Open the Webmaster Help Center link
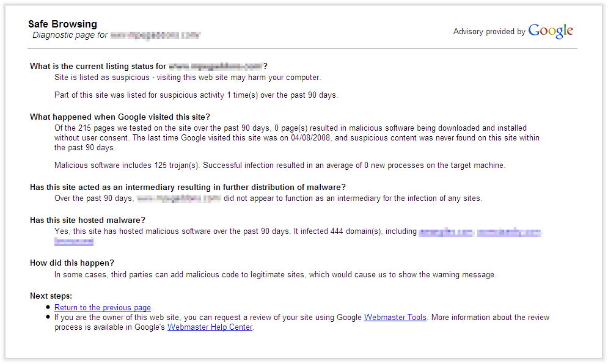 click(x=210, y=327)
